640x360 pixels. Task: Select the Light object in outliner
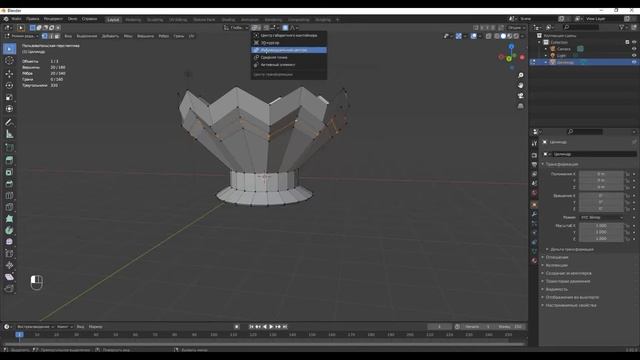click(x=562, y=55)
